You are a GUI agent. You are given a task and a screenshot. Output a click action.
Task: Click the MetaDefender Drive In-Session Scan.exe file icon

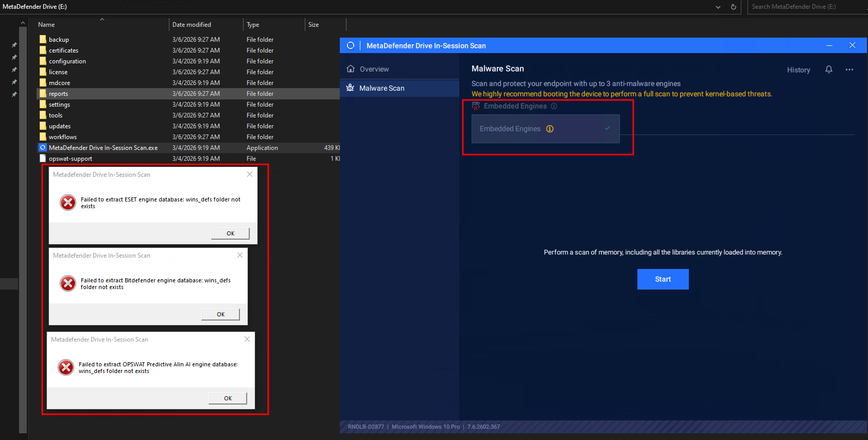pos(43,147)
